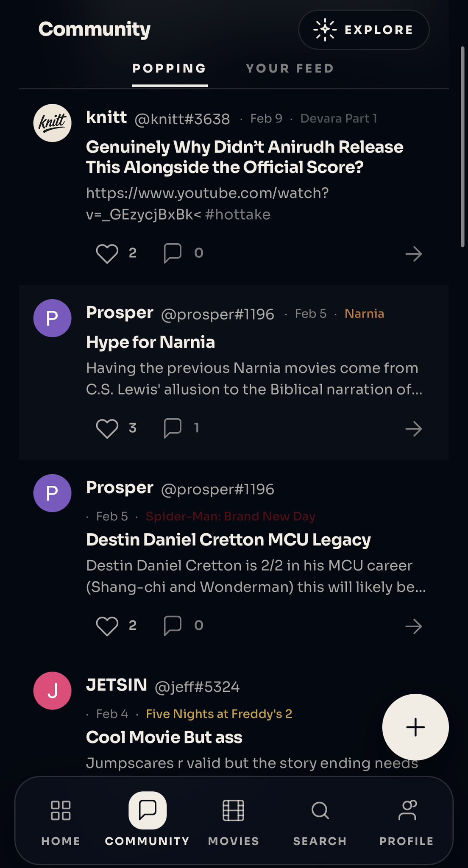Screen dimensions: 468x868
Task: Expand the Cretton MCU Legacy post arrow
Action: point(413,626)
